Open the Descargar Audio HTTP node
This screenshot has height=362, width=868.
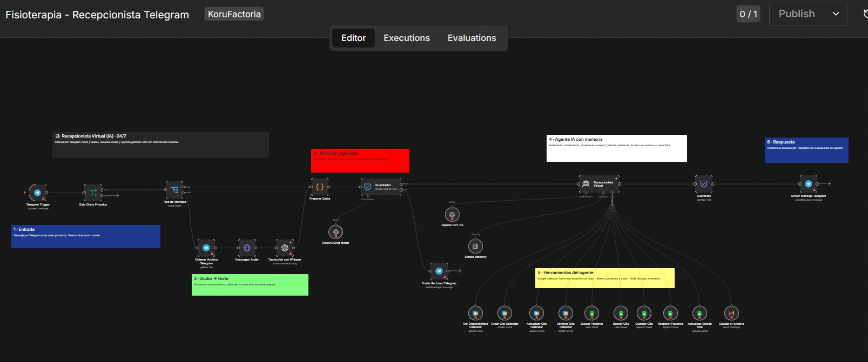coord(247,248)
